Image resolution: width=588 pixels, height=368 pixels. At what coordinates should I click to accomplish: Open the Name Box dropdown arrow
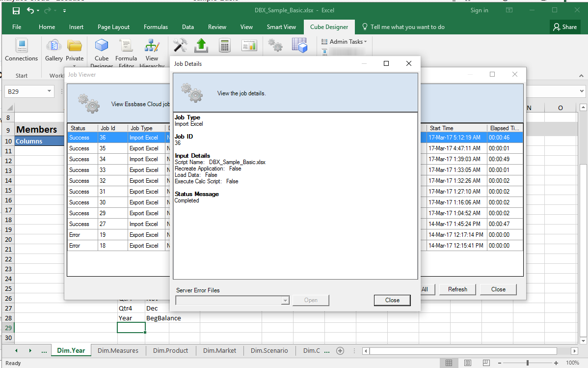pyautogui.click(x=49, y=91)
